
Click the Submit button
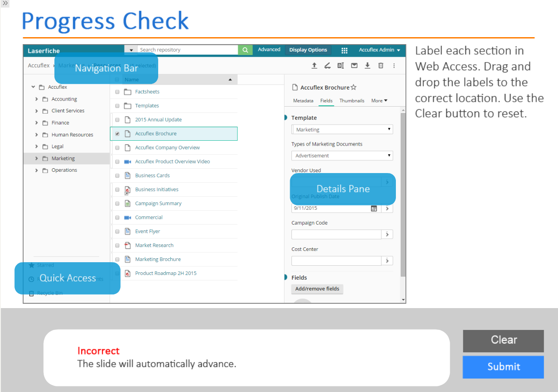coord(503,367)
